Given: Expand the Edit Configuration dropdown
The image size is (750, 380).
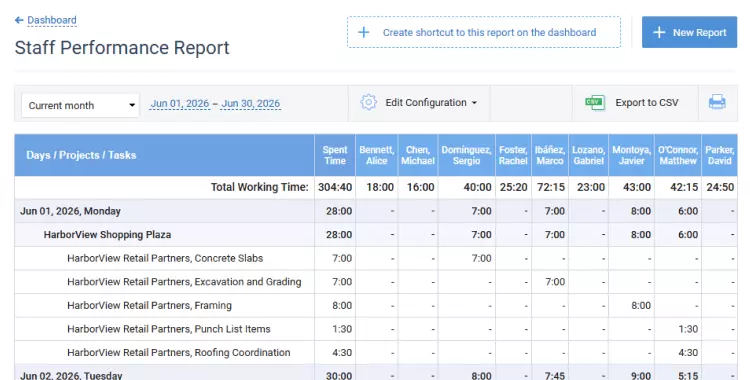Looking at the screenshot, I should [431, 102].
